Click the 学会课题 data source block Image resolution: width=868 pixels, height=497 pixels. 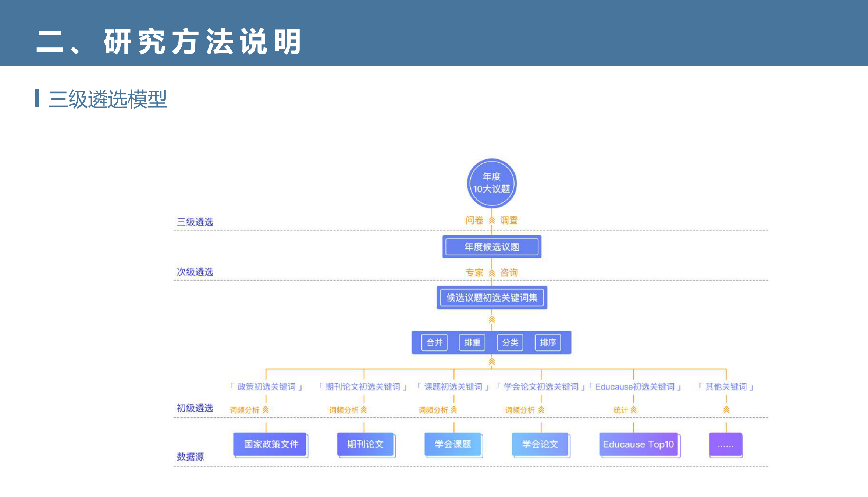click(453, 444)
